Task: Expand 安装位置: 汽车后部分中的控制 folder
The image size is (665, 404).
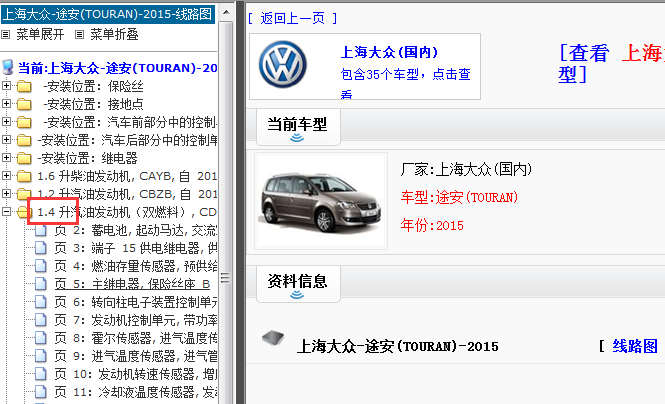Action: click(x=6, y=139)
